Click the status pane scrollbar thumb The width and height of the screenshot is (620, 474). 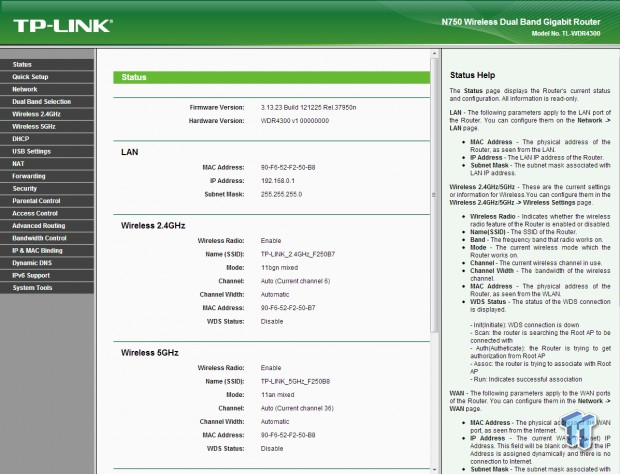tap(434, 195)
